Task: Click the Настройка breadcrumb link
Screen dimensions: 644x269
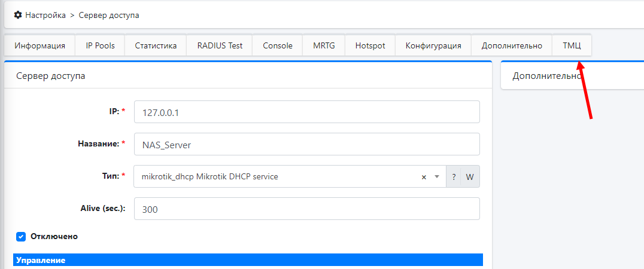Action: [x=45, y=15]
